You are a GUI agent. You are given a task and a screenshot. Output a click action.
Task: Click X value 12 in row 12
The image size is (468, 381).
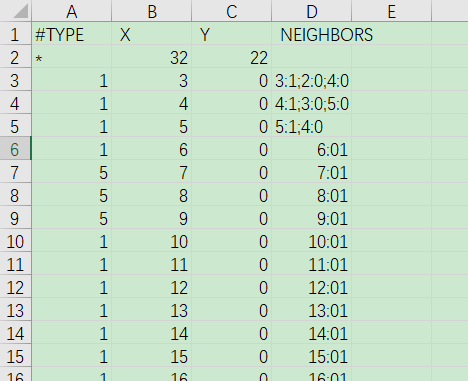tap(151, 287)
